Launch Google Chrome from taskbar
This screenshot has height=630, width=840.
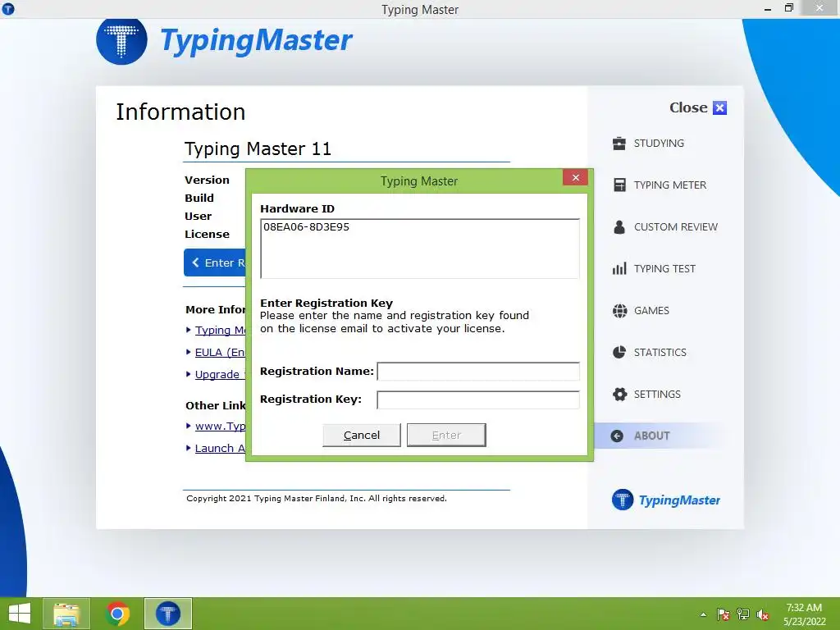[117, 614]
